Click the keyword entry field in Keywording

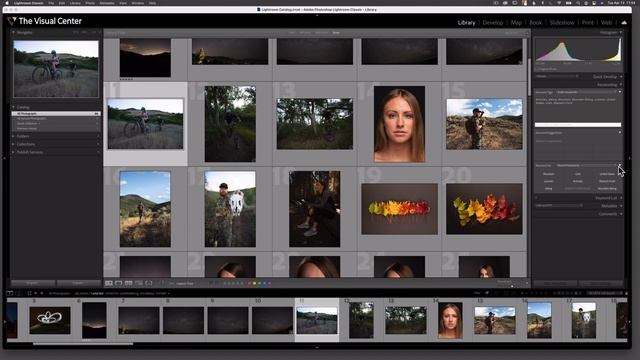tap(578, 125)
